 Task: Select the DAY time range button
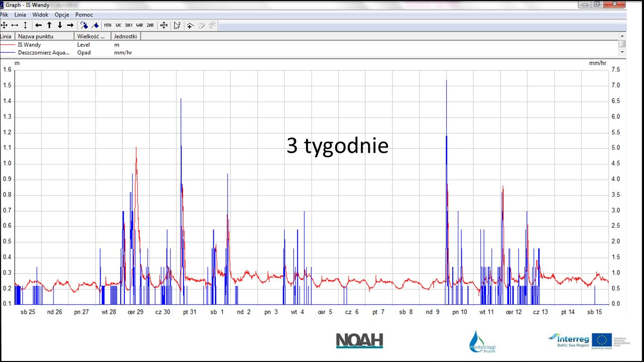pyautogui.click(x=129, y=25)
